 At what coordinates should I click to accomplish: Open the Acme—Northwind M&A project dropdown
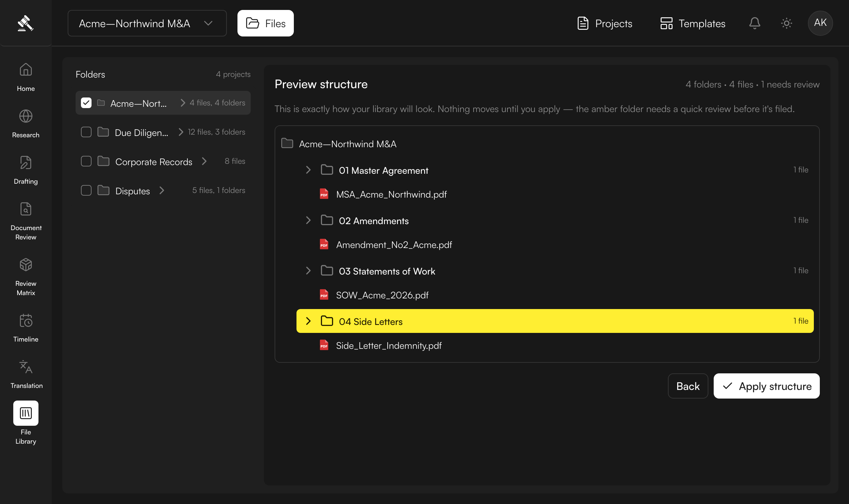[147, 23]
